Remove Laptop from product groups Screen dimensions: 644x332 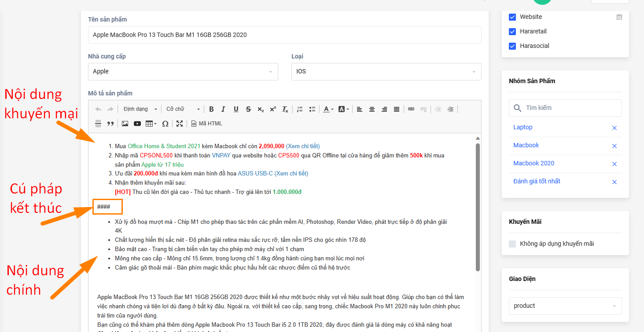(615, 128)
